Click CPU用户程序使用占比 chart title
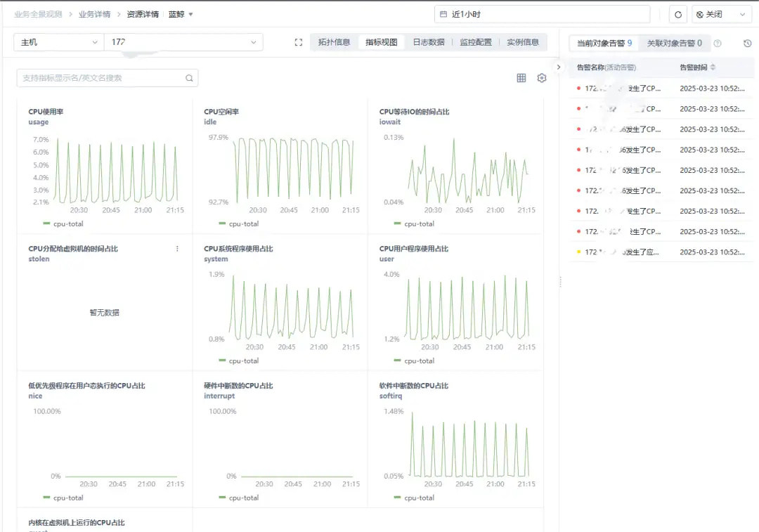This screenshot has width=759, height=532. 414,249
